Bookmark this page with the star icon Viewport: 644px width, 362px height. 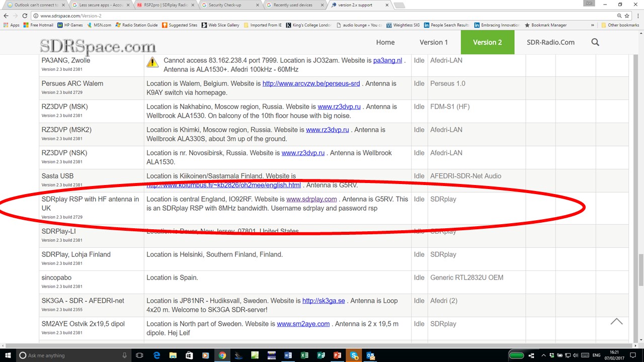click(x=626, y=16)
